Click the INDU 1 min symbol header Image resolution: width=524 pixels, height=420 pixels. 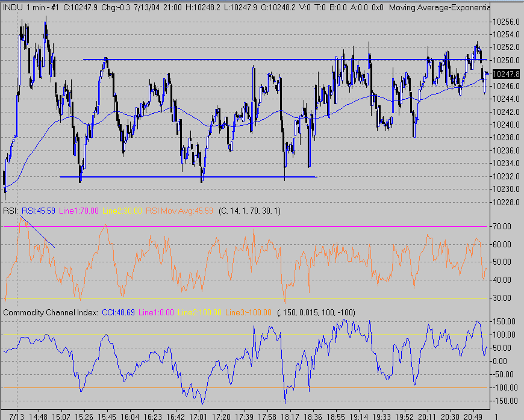click(x=30, y=7)
